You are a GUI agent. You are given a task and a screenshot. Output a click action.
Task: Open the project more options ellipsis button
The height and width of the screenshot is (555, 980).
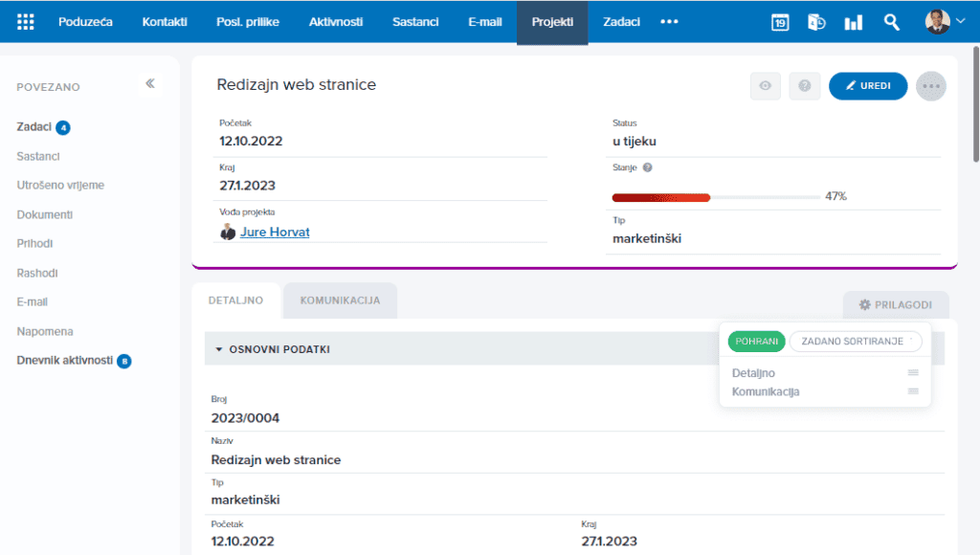[930, 86]
